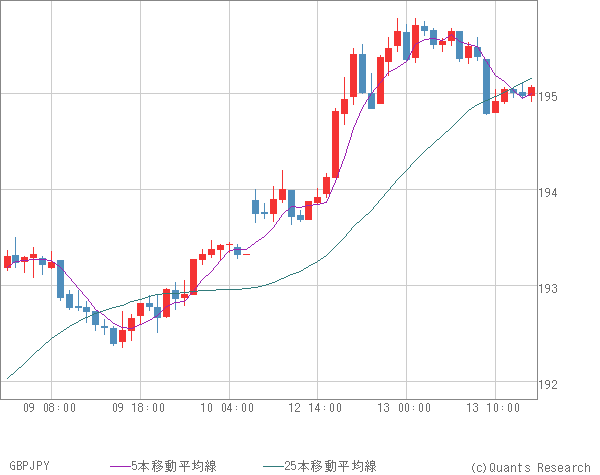Image resolution: width=600 pixels, height=475 pixels.
Task: Click the '09 18:00' time label
Action: [x=139, y=408]
